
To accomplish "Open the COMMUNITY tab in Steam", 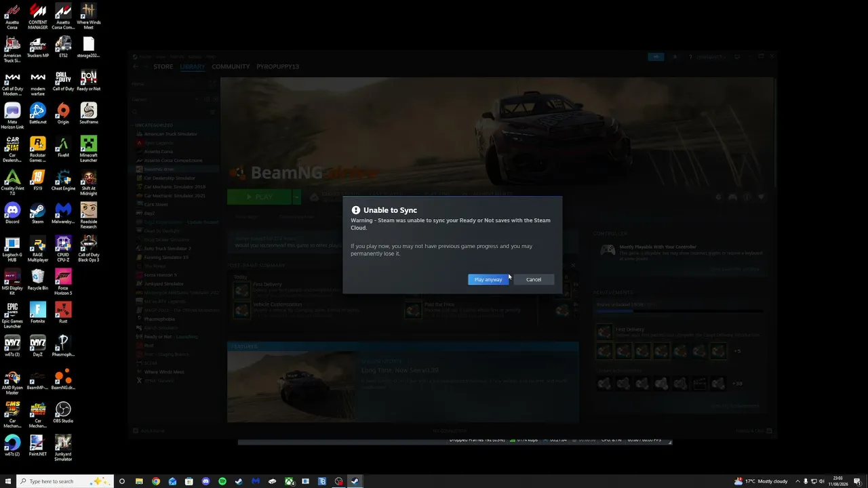I will tap(231, 66).
